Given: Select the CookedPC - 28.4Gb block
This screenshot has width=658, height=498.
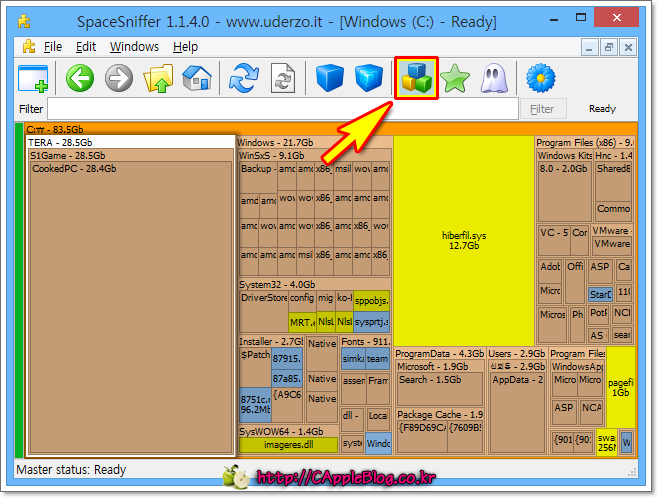Looking at the screenshot, I should click(131, 308).
